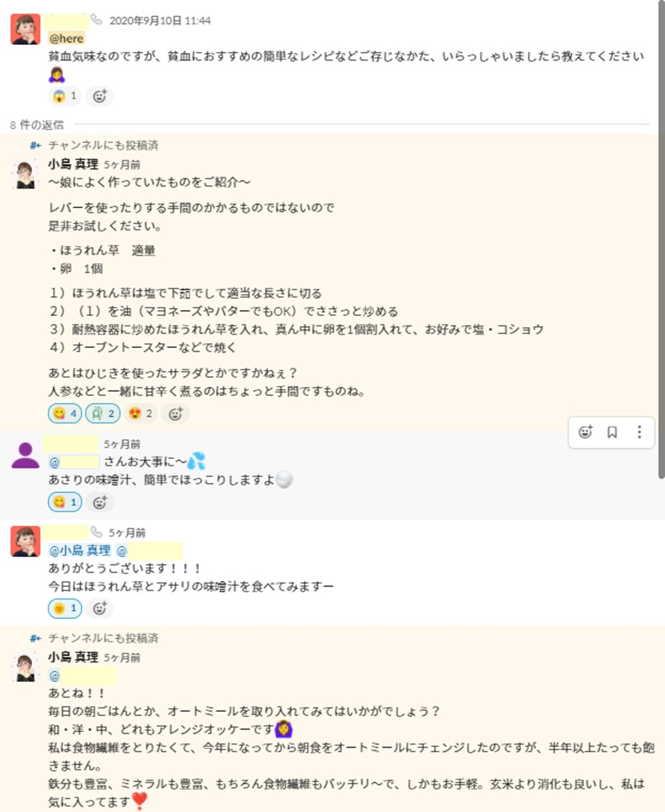
Task: Open the @小島 真理 mention link
Action: (79, 550)
